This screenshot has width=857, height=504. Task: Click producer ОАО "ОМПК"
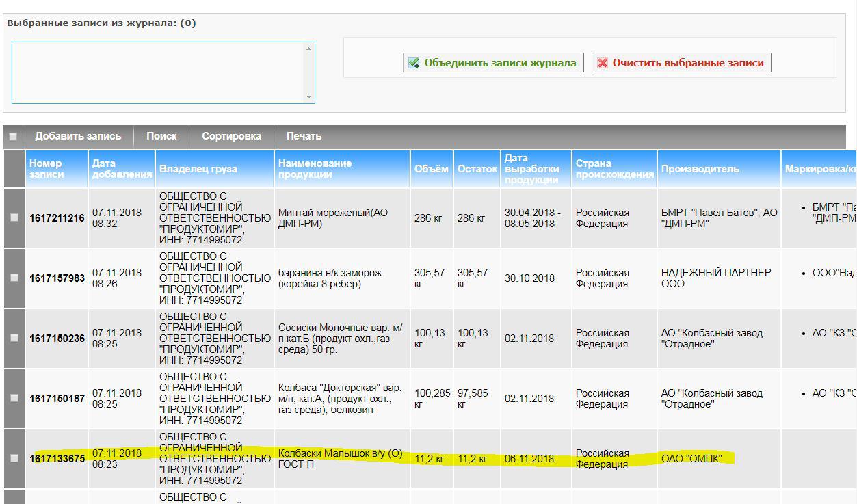691,458
